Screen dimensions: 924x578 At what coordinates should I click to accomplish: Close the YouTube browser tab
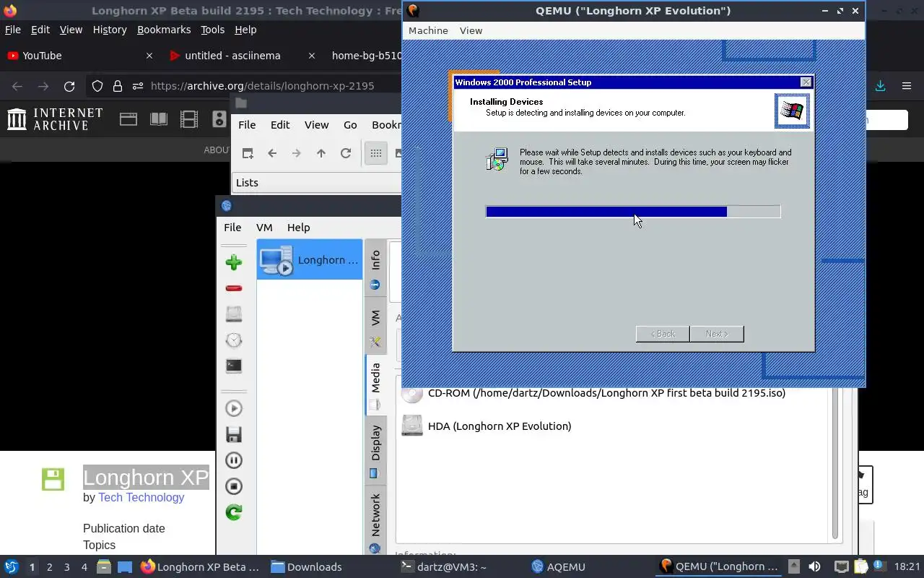(149, 56)
